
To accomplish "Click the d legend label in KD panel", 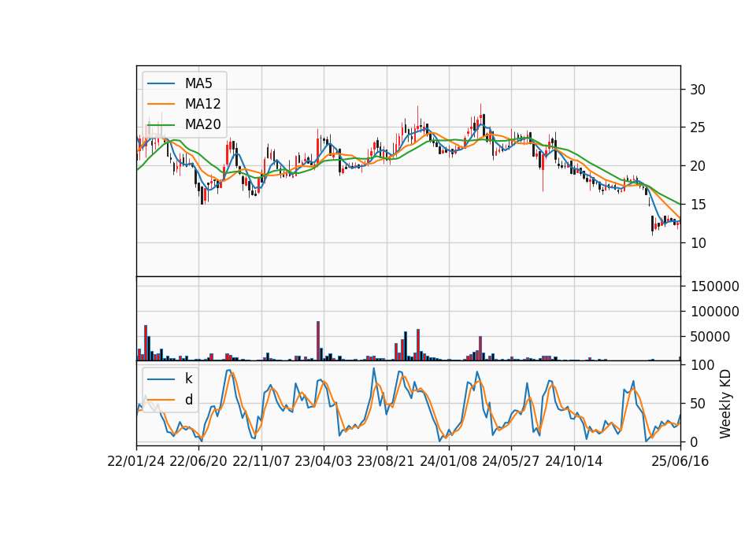I will [x=189, y=400].
